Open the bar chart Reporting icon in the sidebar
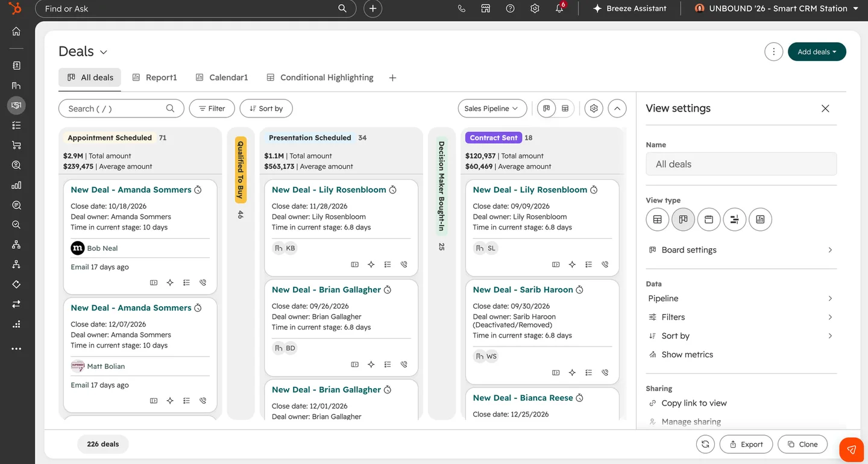 click(16, 185)
